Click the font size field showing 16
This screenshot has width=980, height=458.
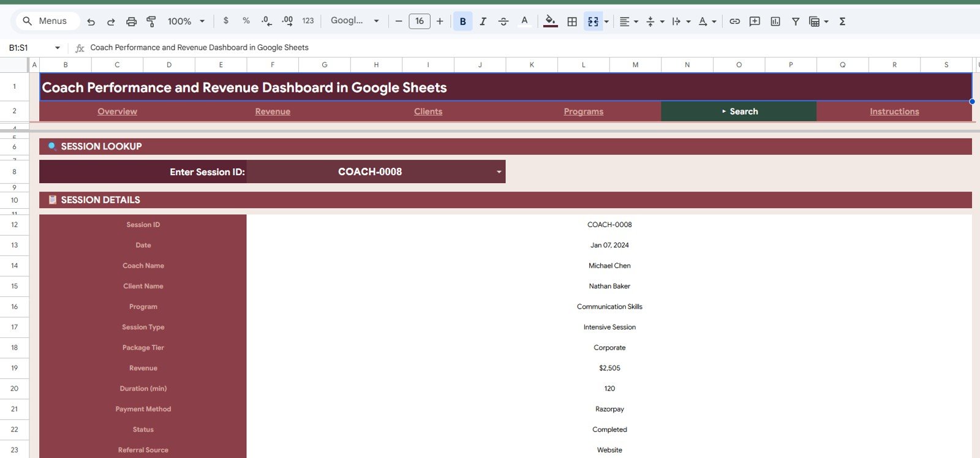click(x=420, y=21)
